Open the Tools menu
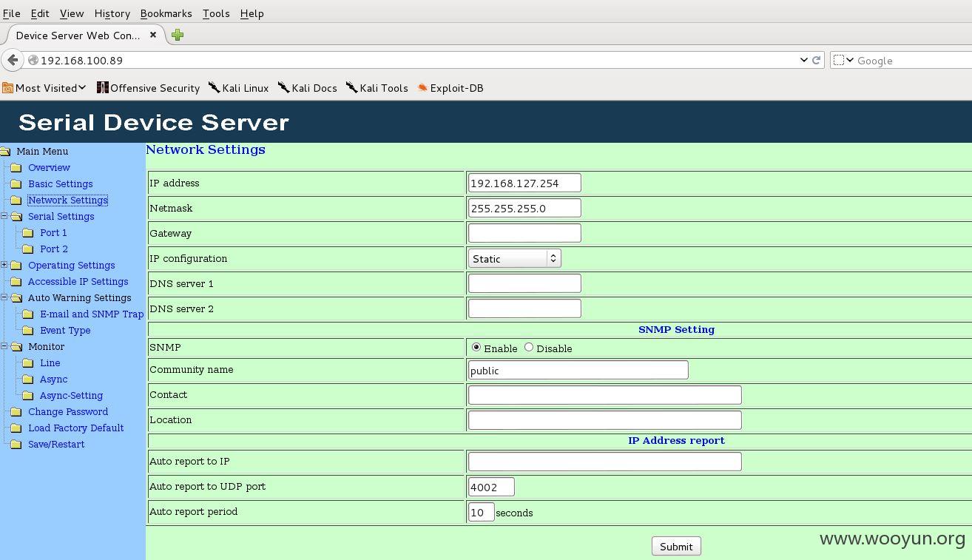The width and height of the screenshot is (972, 560). 216,13
